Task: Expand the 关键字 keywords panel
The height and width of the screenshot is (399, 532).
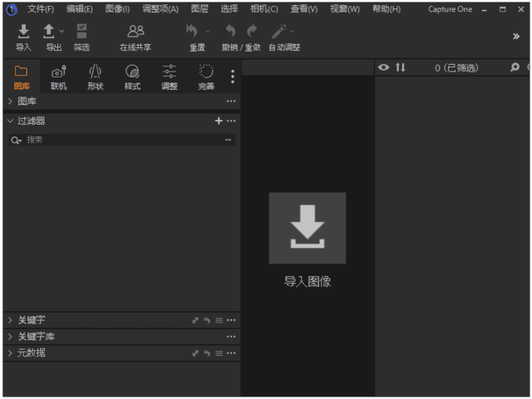Action: click(10, 320)
